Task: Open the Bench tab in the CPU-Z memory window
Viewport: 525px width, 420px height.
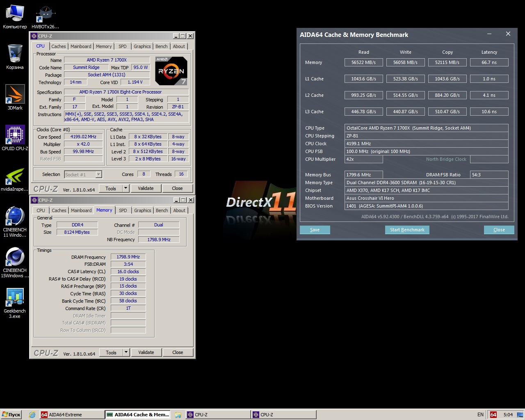Action: click(x=162, y=210)
